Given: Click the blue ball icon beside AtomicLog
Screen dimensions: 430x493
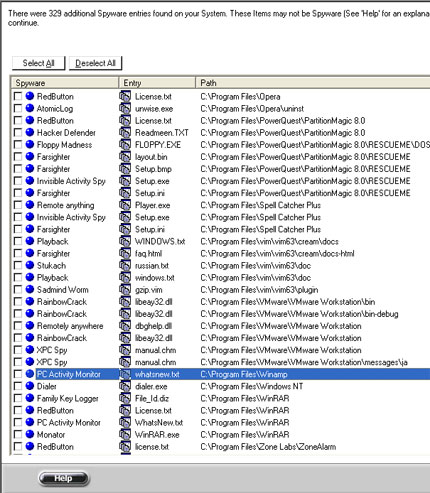Looking at the screenshot, I should (30, 108).
